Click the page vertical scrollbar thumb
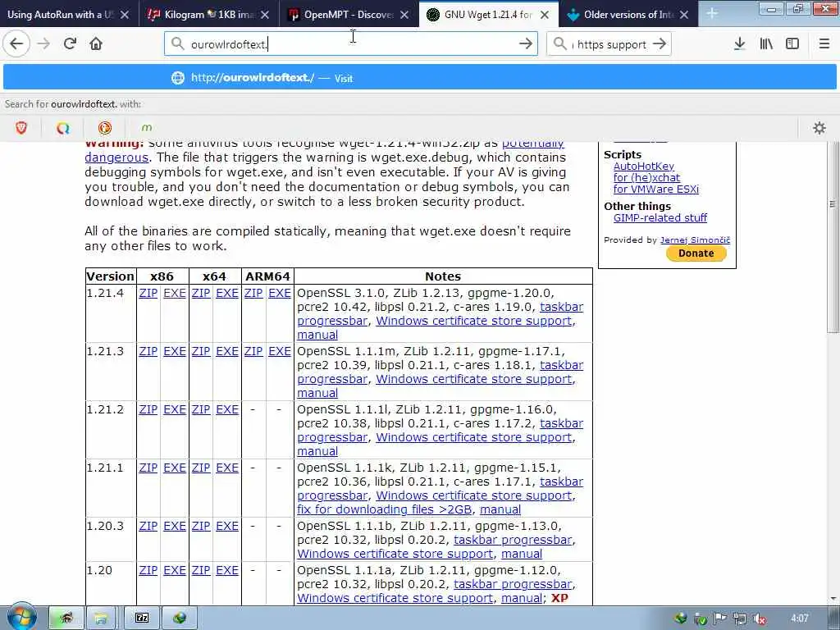This screenshot has height=630, width=840. pos(832,239)
